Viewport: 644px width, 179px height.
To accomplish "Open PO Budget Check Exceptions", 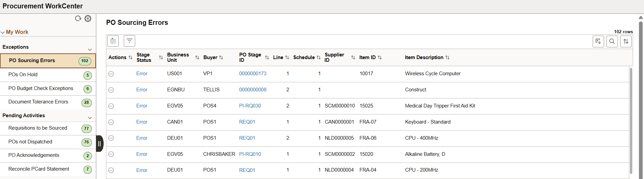I will [x=48, y=89].
